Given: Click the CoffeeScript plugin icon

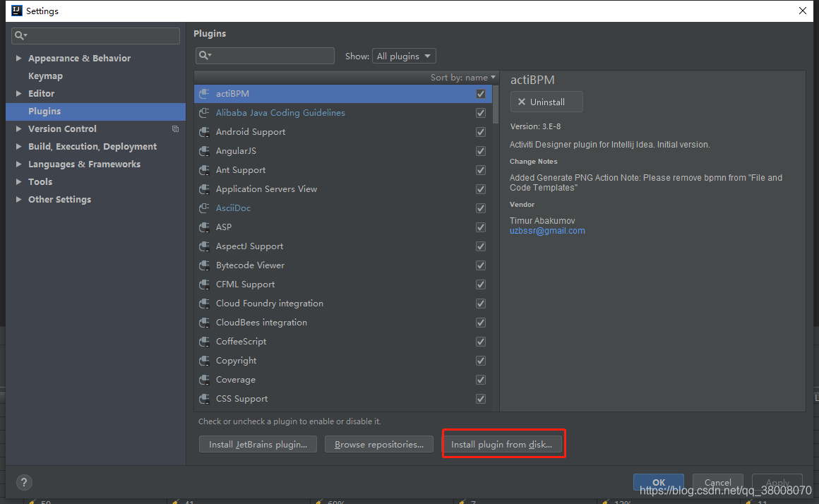Looking at the screenshot, I should click(204, 342).
